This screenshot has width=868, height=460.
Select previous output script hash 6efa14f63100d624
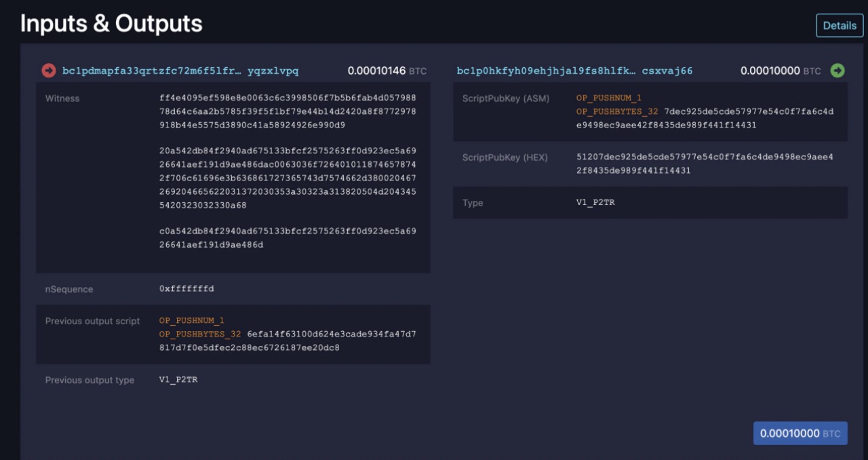[288, 341]
